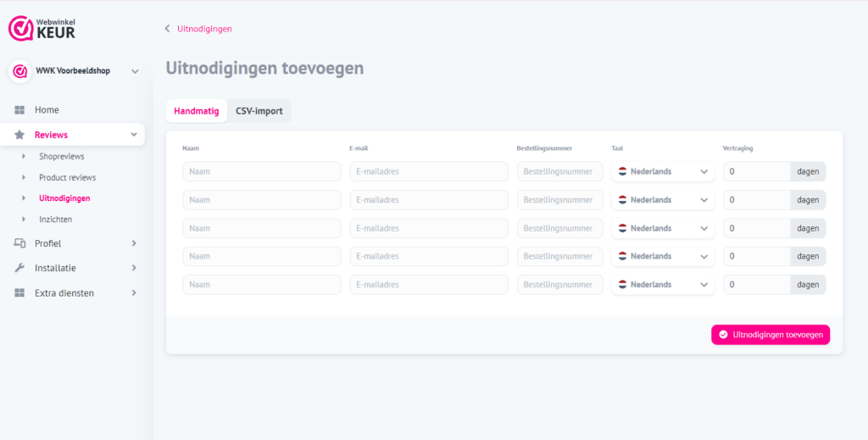
Task: Collapse the Reviews menu section
Action: point(134,135)
